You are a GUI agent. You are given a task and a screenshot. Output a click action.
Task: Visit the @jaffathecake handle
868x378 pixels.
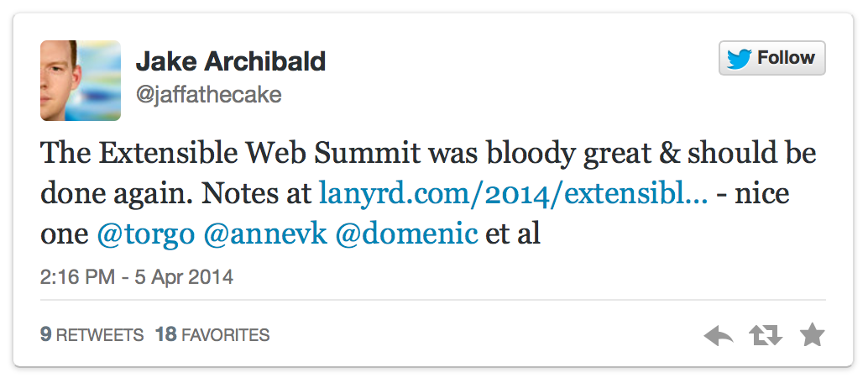209,95
